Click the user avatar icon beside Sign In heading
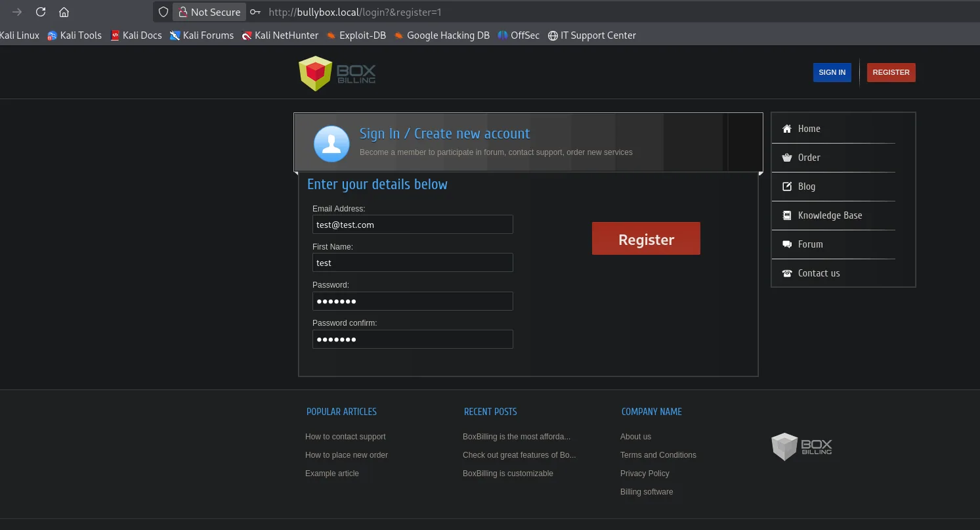The width and height of the screenshot is (980, 530). coord(331,143)
